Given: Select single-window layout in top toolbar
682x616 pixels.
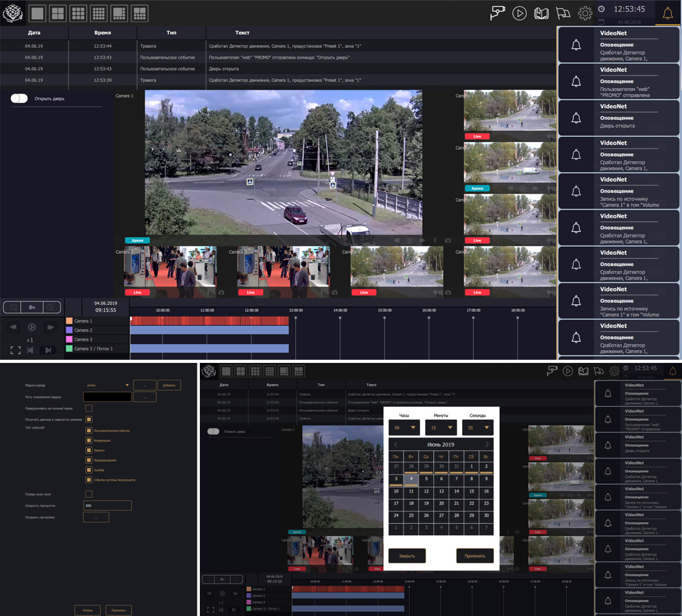Looking at the screenshot, I should tap(37, 14).
